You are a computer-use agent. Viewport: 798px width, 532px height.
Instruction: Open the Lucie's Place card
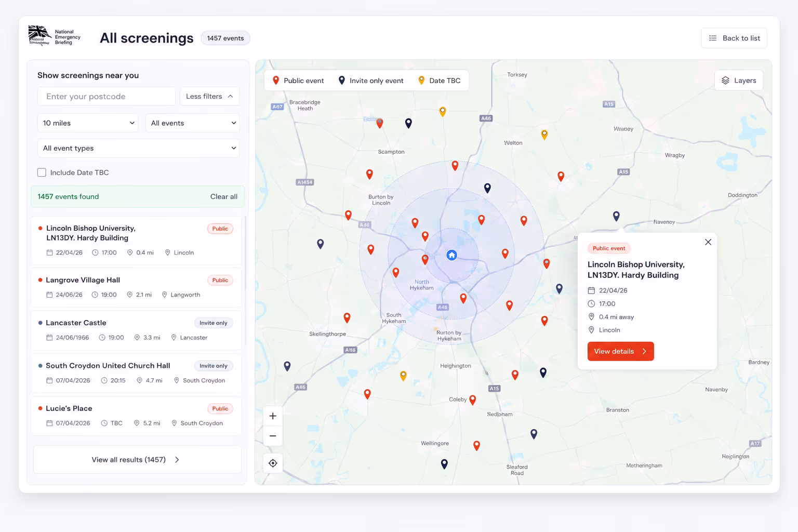coord(136,416)
